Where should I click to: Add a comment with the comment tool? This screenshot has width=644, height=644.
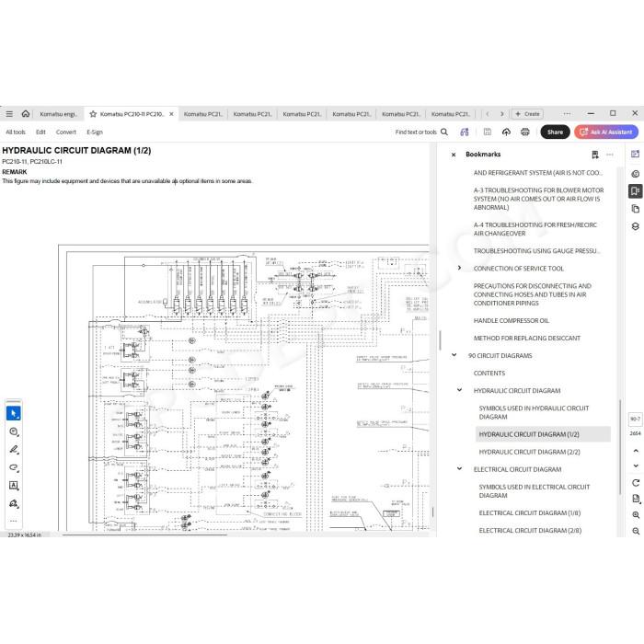(x=14, y=431)
